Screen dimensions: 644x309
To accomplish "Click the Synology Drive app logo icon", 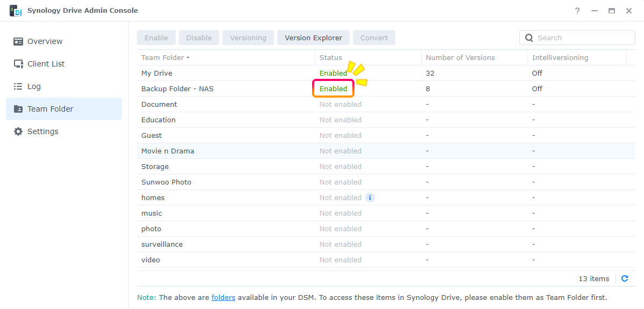I will click(x=15, y=11).
